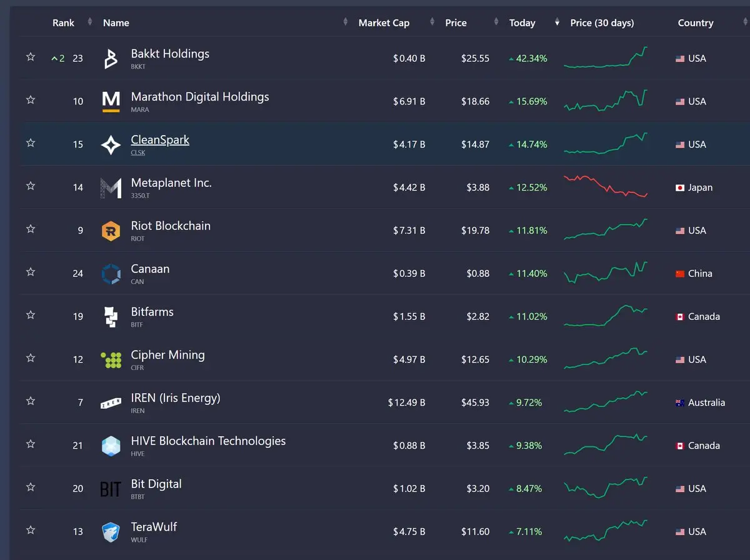The width and height of the screenshot is (750, 560).
Task: Click the China flag for Canaan
Action: (x=680, y=274)
